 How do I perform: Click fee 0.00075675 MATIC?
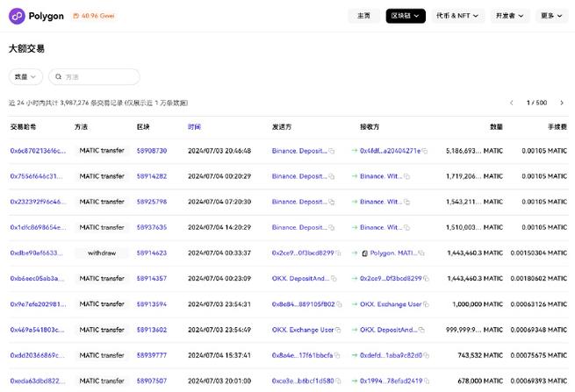pyautogui.click(x=539, y=355)
